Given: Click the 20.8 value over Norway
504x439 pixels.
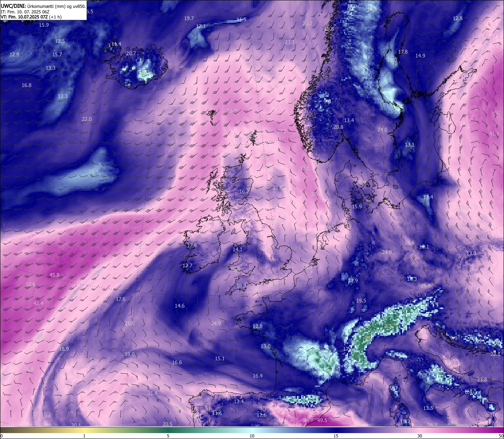Looking at the screenshot, I should point(338,127).
